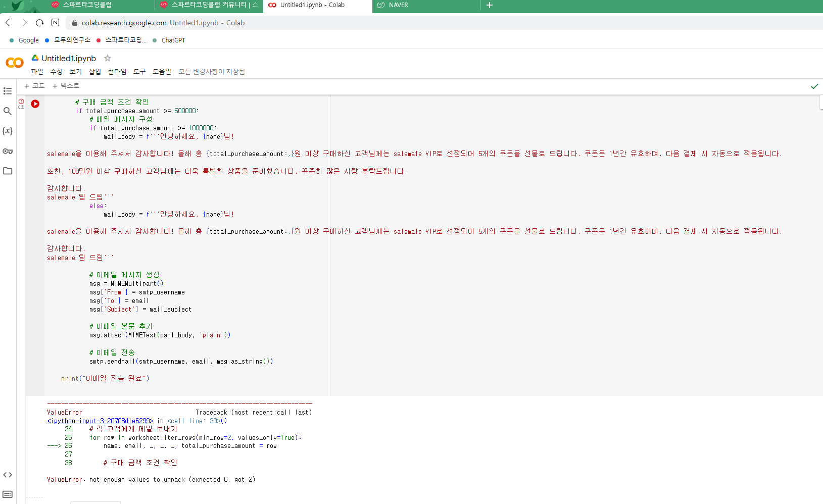Viewport: 823px width, 504px height.
Task: Click the msg['Subject'] = mail_subject line
Action: tap(140, 310)
